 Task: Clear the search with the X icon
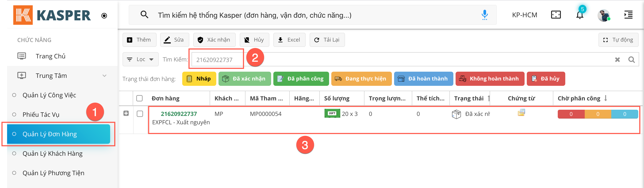point(617,59)
